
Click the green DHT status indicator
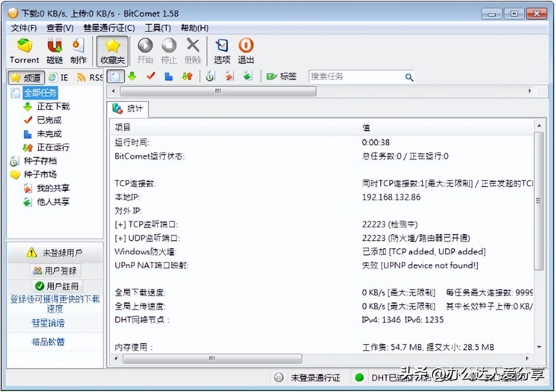pyautogui.click(x=359, y=378)
